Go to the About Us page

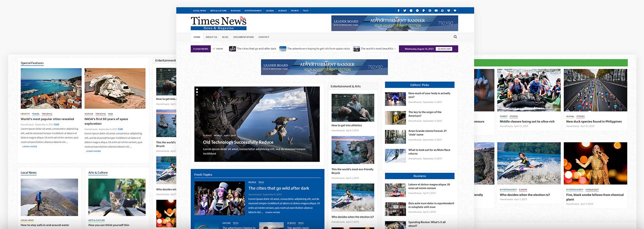pos(211,37)
